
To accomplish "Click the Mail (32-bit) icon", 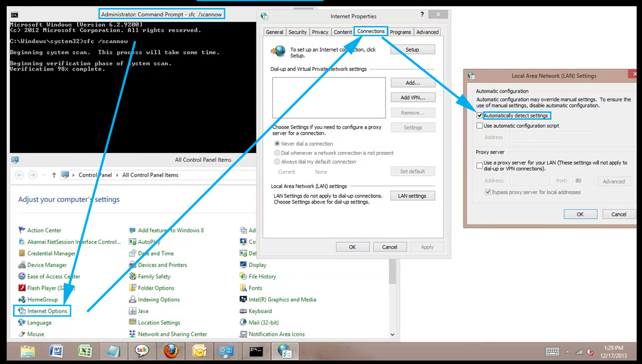I will (x=243, y=322).
